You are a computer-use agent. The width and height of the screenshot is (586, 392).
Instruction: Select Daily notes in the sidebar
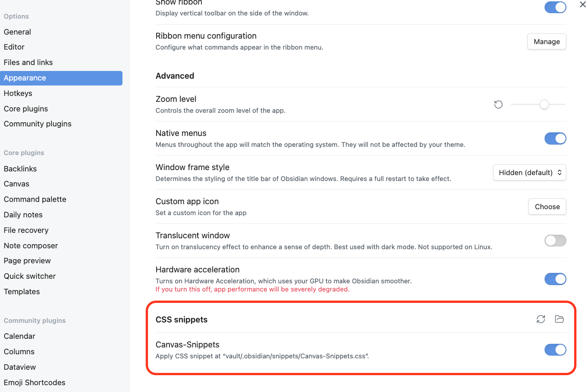coord(23,215)
